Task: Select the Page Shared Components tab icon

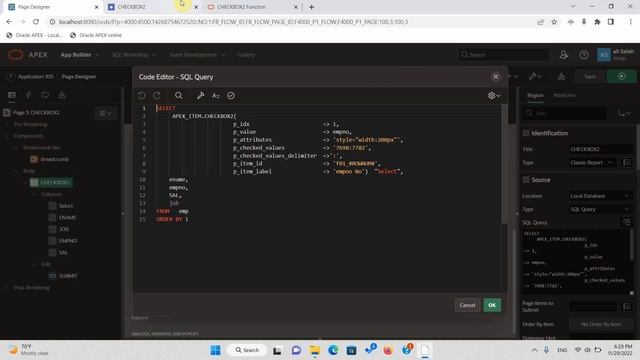Action: pyautogui.click(x=62, y=95)
